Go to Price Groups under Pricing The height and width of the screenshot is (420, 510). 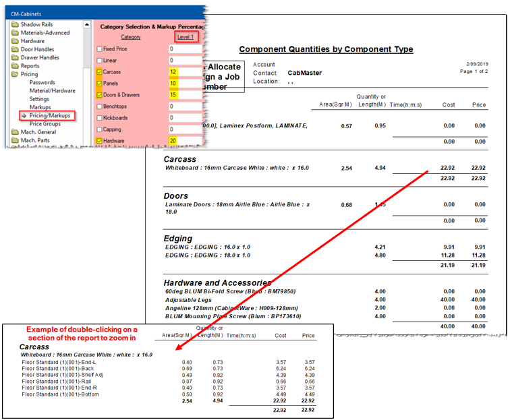[x=45, y=124]
